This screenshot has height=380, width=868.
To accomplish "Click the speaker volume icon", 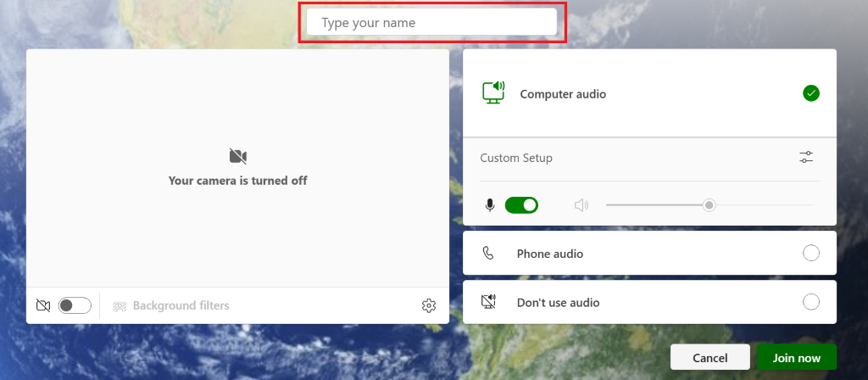I will pos(581,205).
